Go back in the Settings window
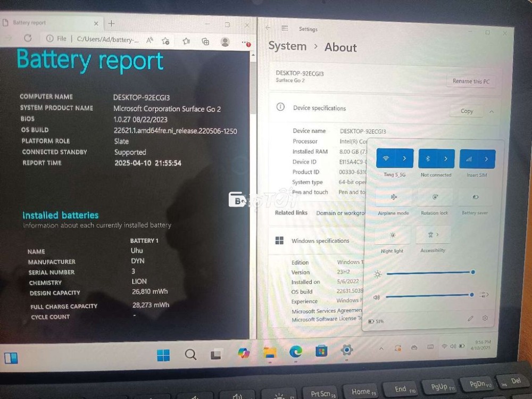Viewport: 532px width, 399px height. (268, 28)
